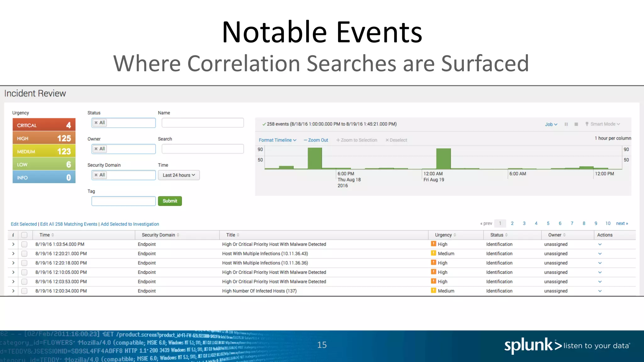644x362 pixels.
Task: Click the info column header icon
Action: click(13, 235)
